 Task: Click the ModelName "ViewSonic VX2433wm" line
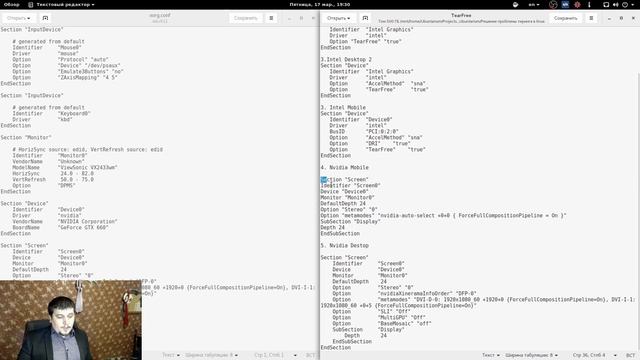pyautogui.click(x=65, y=167)
